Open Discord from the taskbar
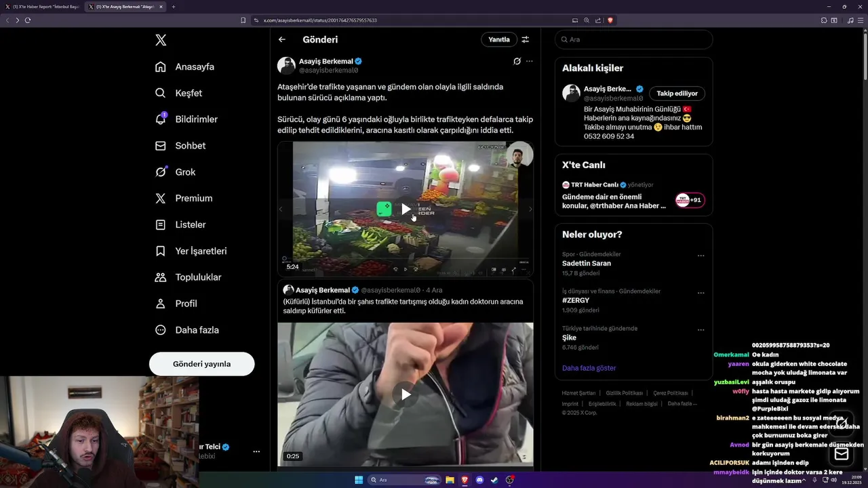The width and height of the screenshot is (868, 488). (x=479, y=480)
